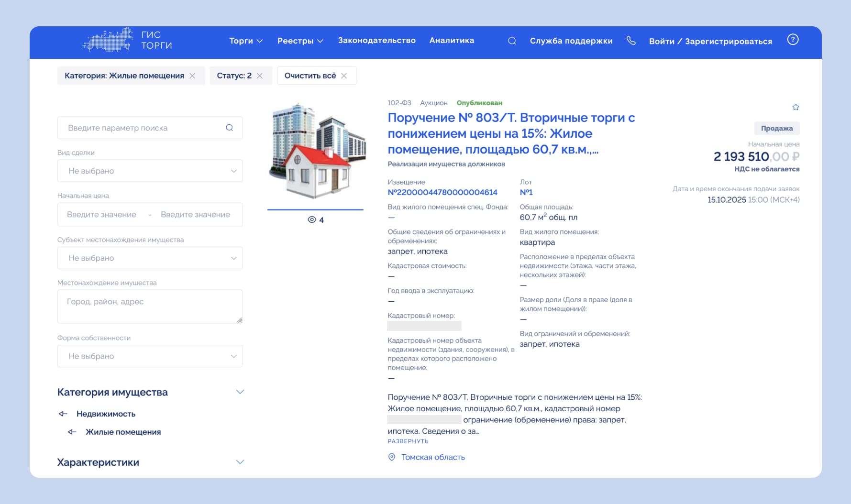This screenshot has height=504, width=851.
Task: Click 'Очистить всё' button
Action: click(x=316, y=76)
